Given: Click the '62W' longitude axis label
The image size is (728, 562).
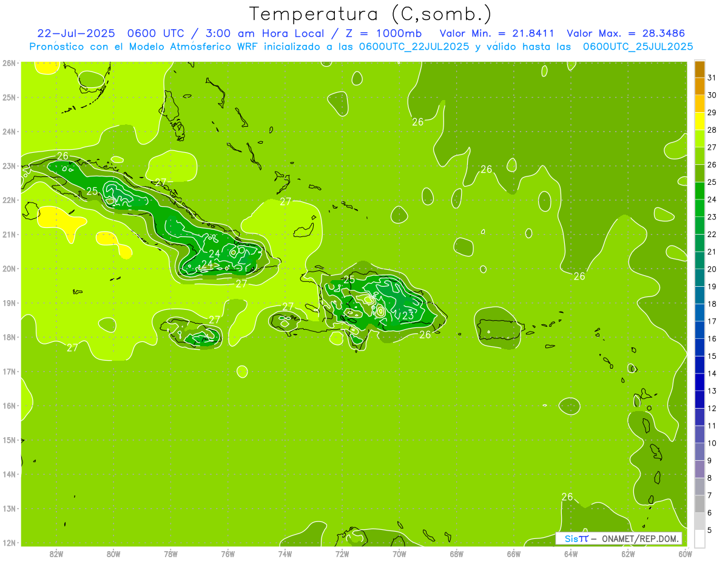Looking at the screenshot, I should pos(628,554).
